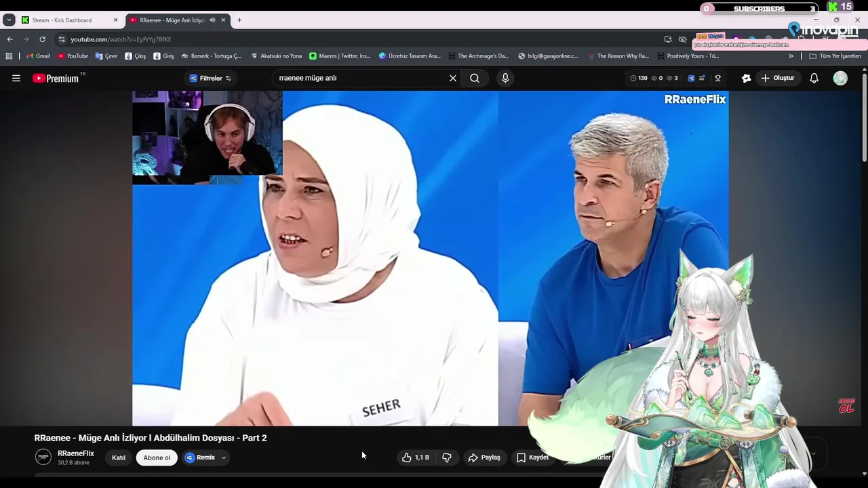Screen dimensions: 868x488
Task: Click the blue extension icon near stats counters
Action: pyautogui.click(x=691, y=78)
